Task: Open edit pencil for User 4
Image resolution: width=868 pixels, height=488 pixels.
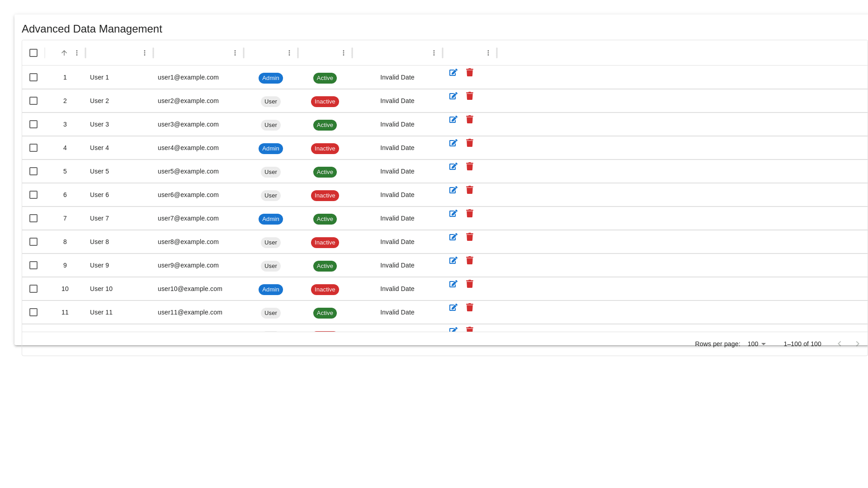Action: pyautogui.click(x=453, y=143)
